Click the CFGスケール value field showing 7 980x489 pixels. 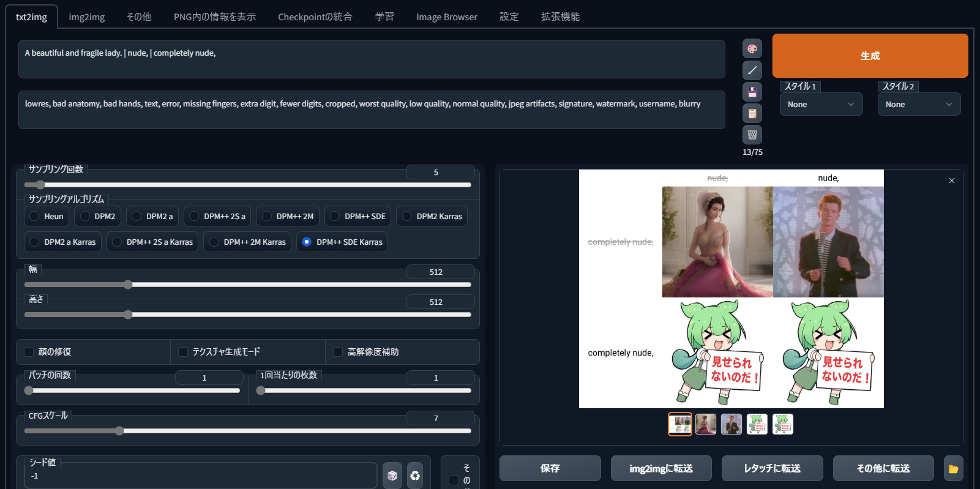click(441, 418)
